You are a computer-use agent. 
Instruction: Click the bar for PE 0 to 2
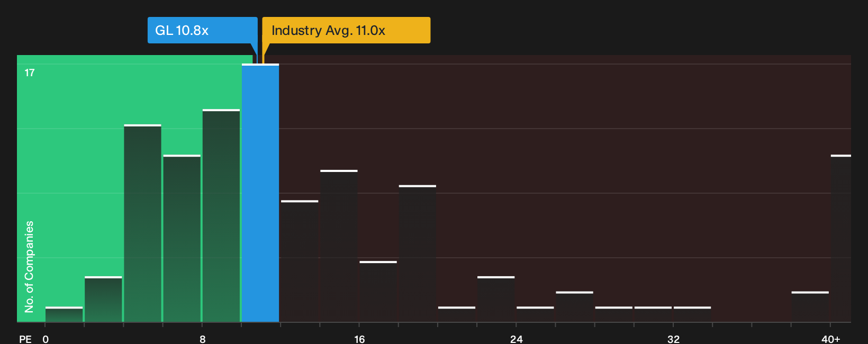click(64, 314)
